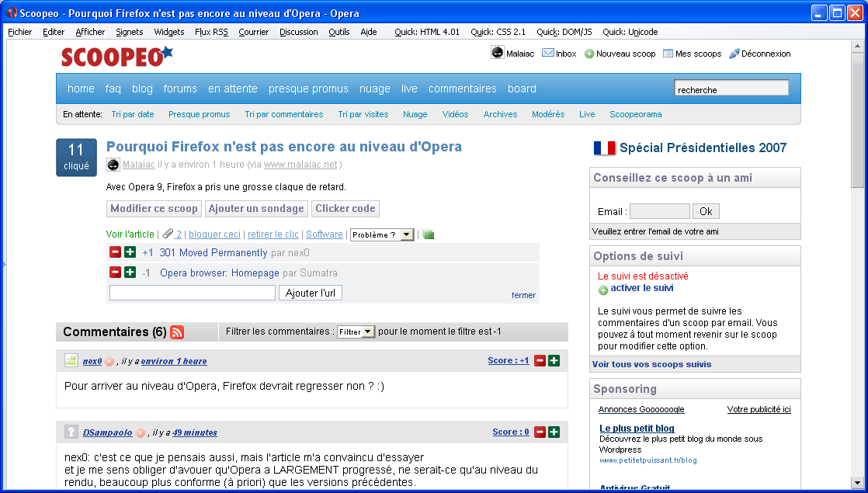
Task: Vote up DSampaolo's comment
Action: click(554, 432)
